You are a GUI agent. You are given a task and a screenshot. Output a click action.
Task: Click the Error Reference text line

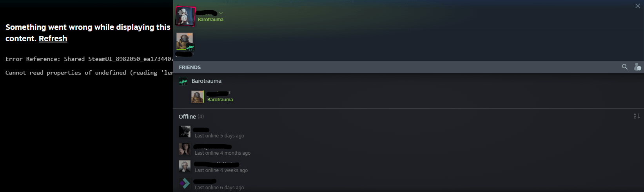click(x=89, y=59)
